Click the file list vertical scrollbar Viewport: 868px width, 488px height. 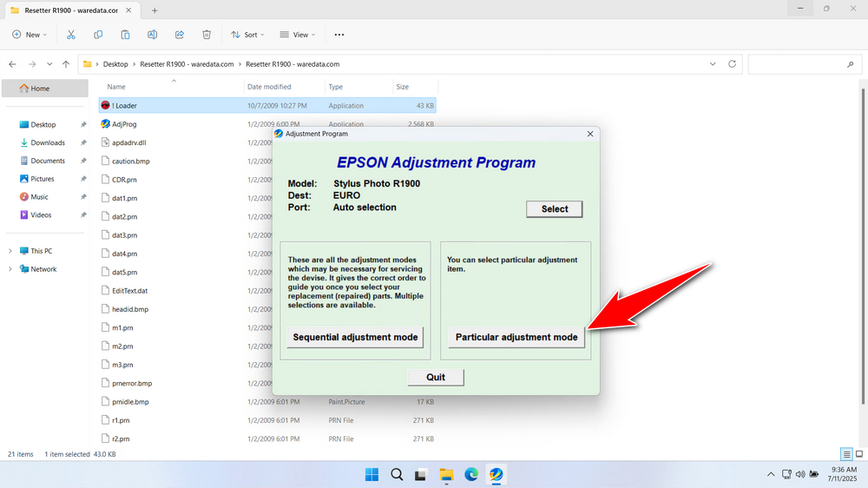coord(864,247)
